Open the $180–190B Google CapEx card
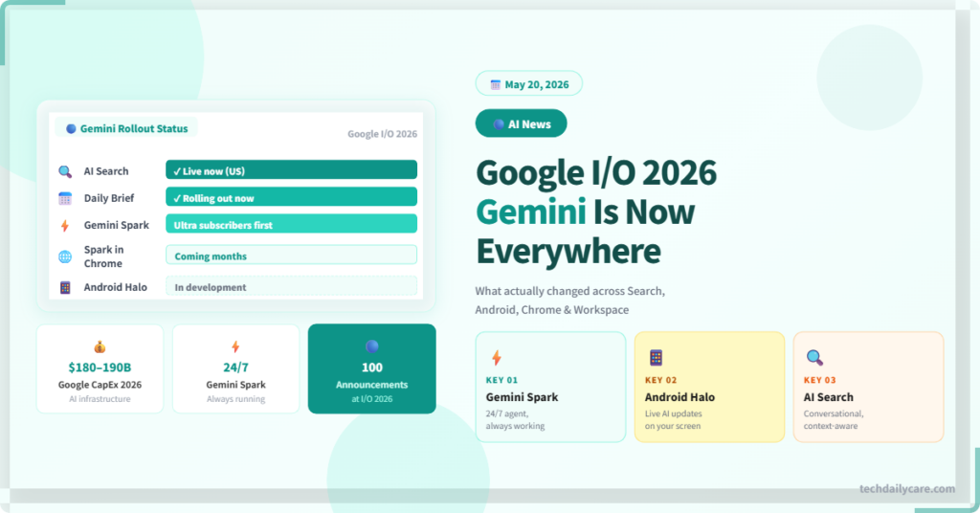Image resolution: width=980 pixels, height=513 pixels. point(100,368)
